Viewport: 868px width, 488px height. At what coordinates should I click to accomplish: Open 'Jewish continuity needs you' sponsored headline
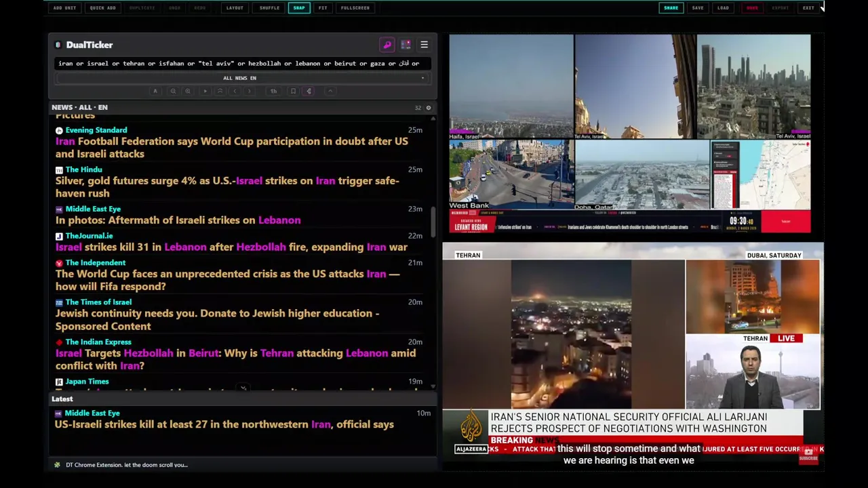click(x=217, y=319)
